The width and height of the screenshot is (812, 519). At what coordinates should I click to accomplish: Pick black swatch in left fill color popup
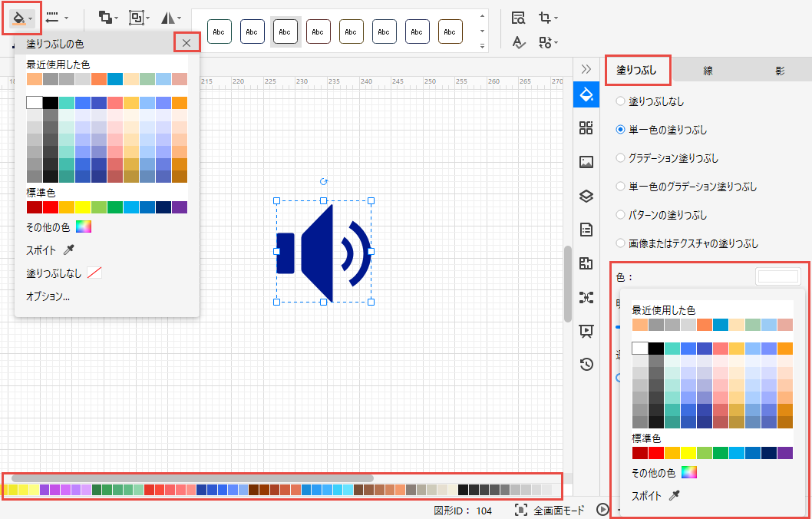coord(51,103)
